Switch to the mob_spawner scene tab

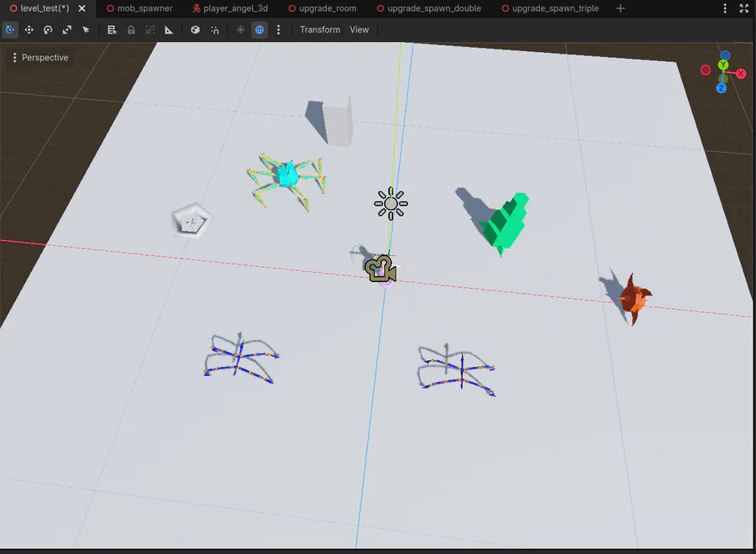(139, 8)
